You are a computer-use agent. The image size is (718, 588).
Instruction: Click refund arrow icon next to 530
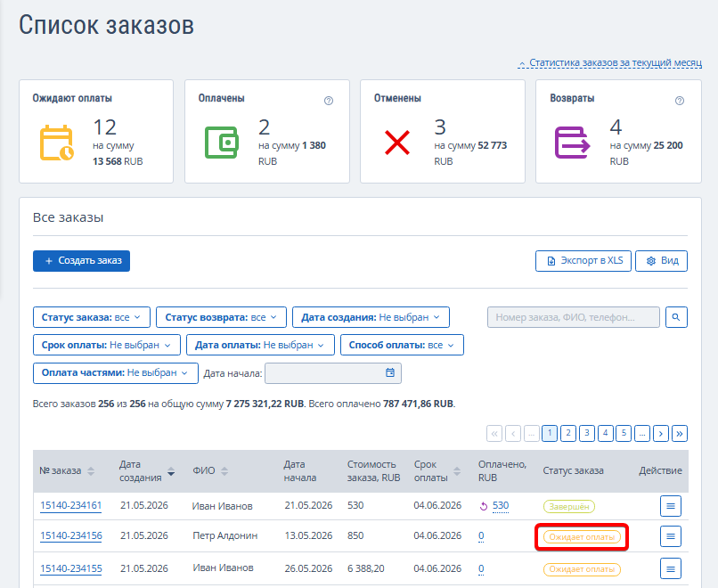[484, 506]
